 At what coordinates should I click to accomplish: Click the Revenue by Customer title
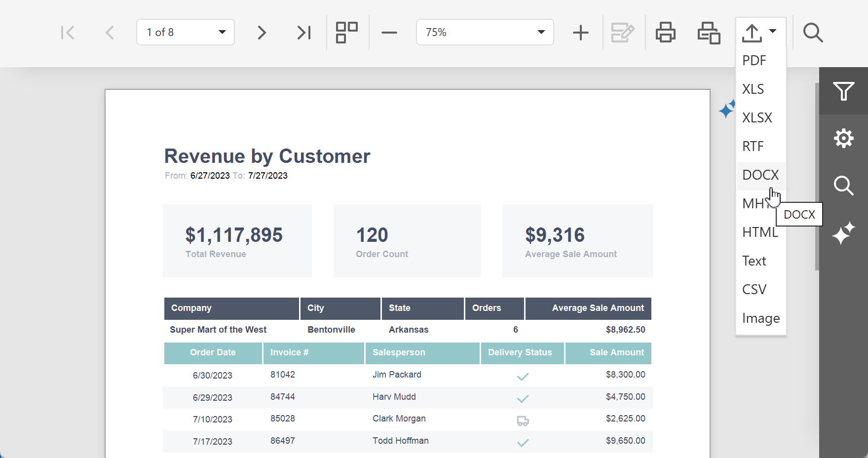267,156
